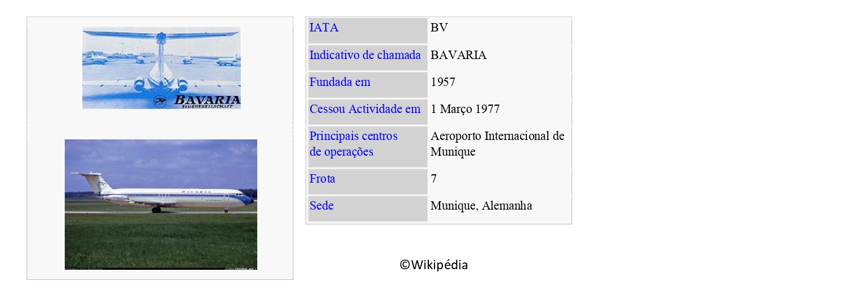Open the Bavaria jet airliner photo
This screenshot has height=299, width=868.
161,204
